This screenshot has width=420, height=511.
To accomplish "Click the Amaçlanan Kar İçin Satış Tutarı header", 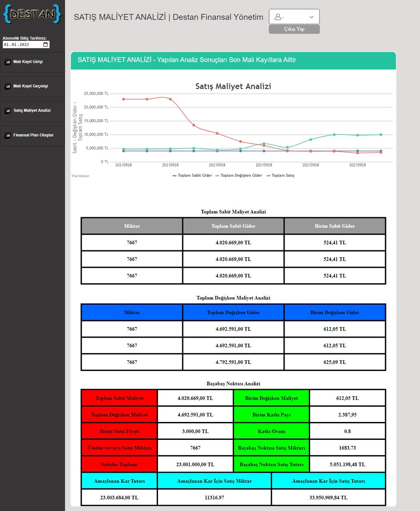I will [x=329, y=481].
